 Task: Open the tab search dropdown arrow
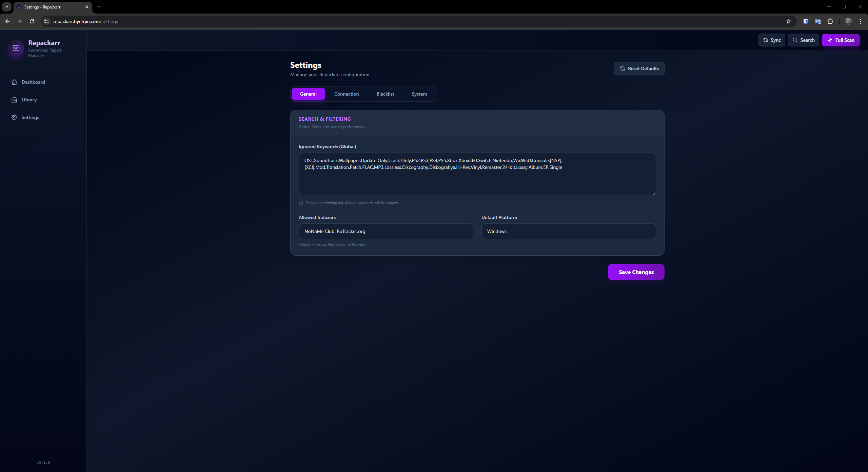[x=6, y=7]
